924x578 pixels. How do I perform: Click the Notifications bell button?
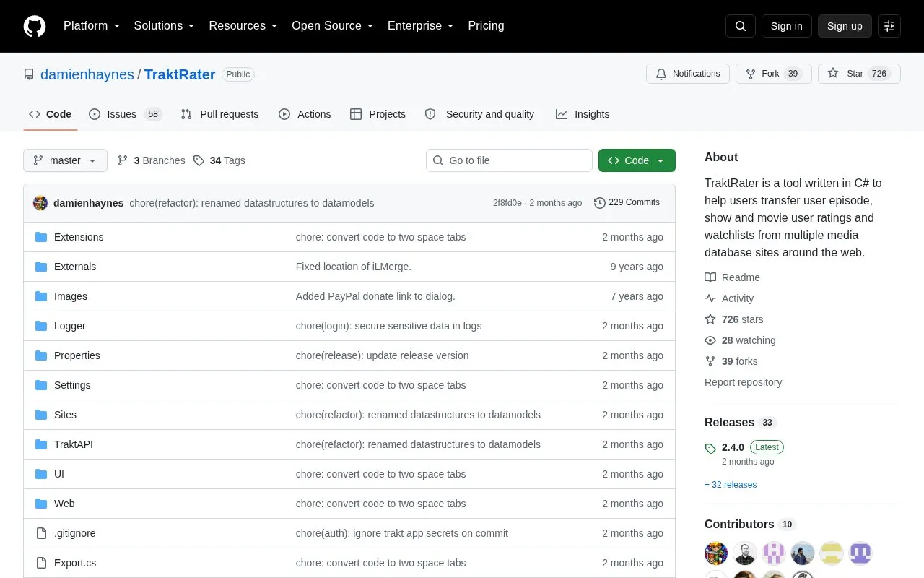click(688, 74)
